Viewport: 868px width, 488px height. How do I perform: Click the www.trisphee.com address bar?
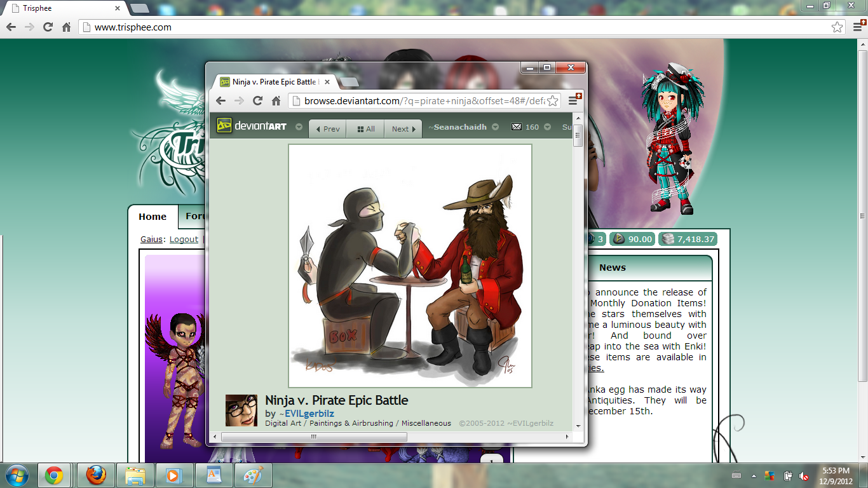point(463,27)
